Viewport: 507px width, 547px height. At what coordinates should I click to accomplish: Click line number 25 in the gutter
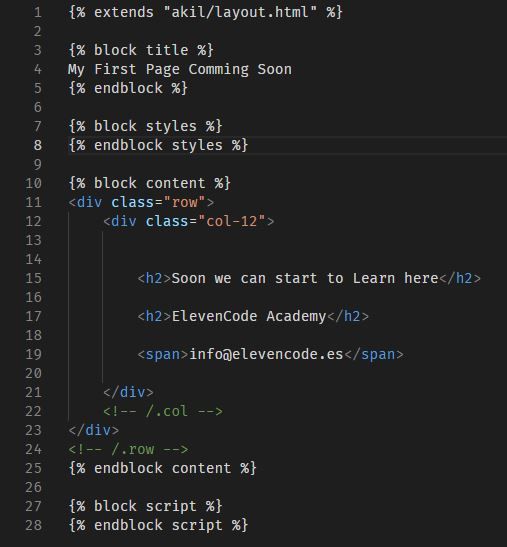(33, 468)
